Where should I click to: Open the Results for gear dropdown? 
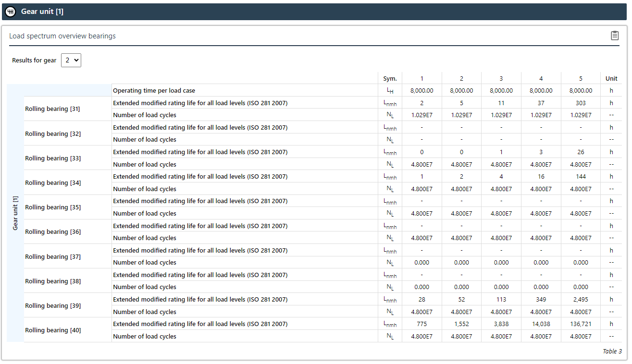(x=71, y=60)
